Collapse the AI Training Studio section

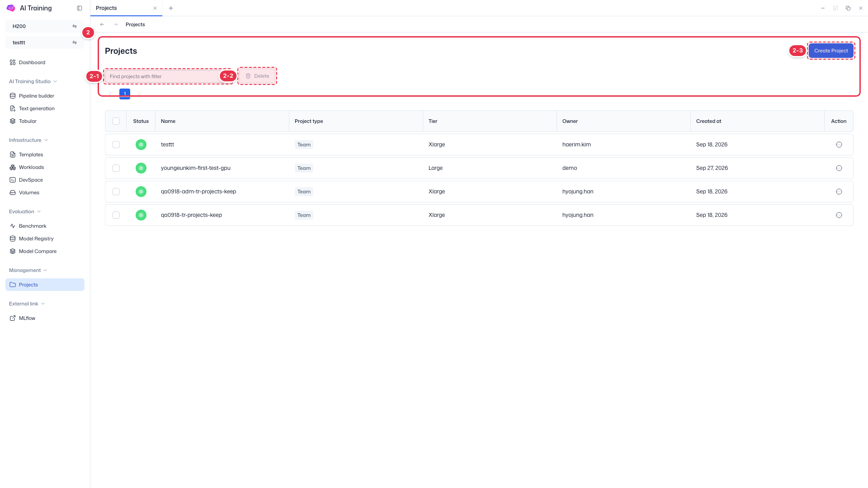click(33, 81)
